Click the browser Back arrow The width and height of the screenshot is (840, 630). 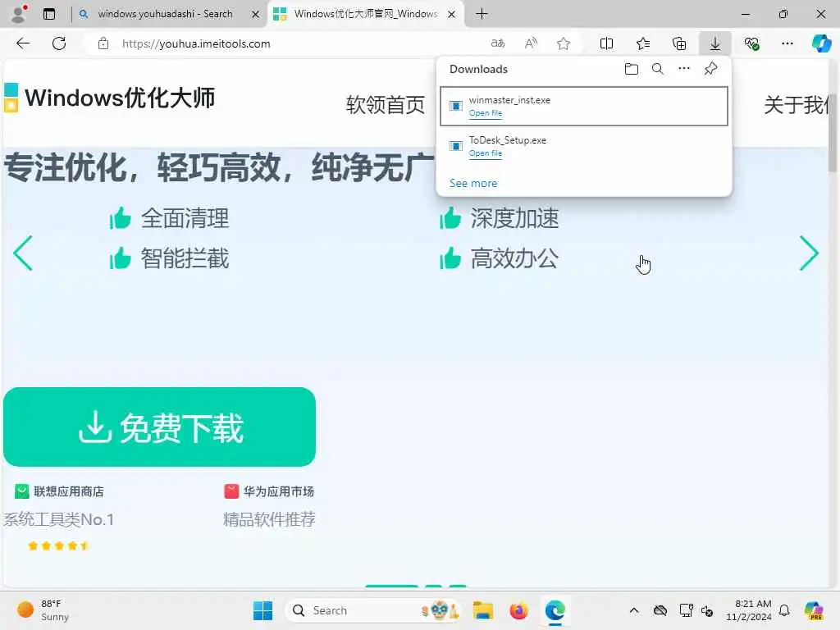(x=22, y=43)
